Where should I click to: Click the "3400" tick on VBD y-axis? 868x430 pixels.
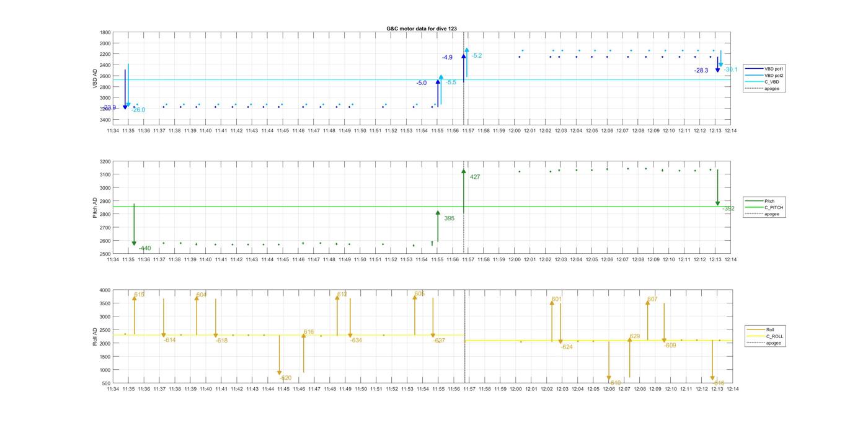tap(105, 120)
